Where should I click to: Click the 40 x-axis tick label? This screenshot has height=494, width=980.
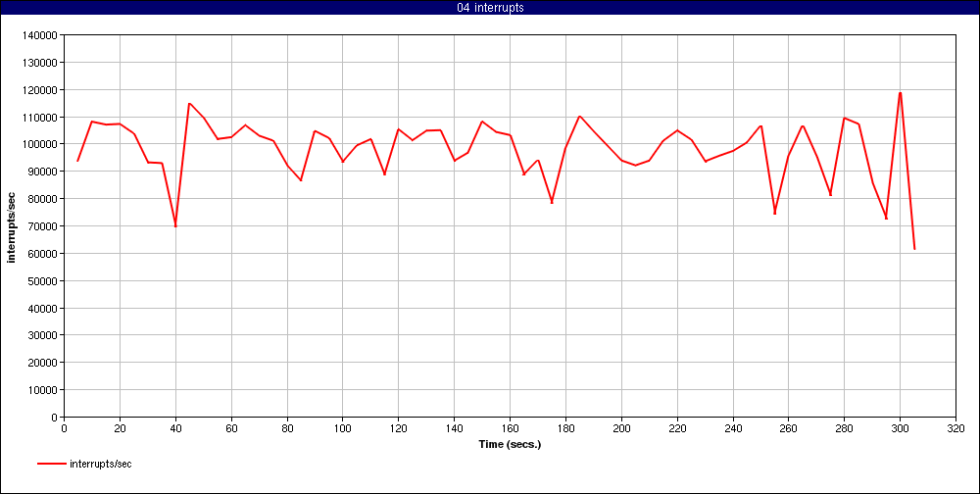click(x=175, y=429)
